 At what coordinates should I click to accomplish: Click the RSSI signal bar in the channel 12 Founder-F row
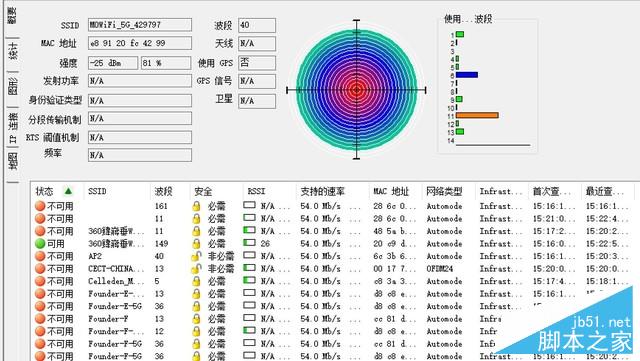click(x=249, y=330)
